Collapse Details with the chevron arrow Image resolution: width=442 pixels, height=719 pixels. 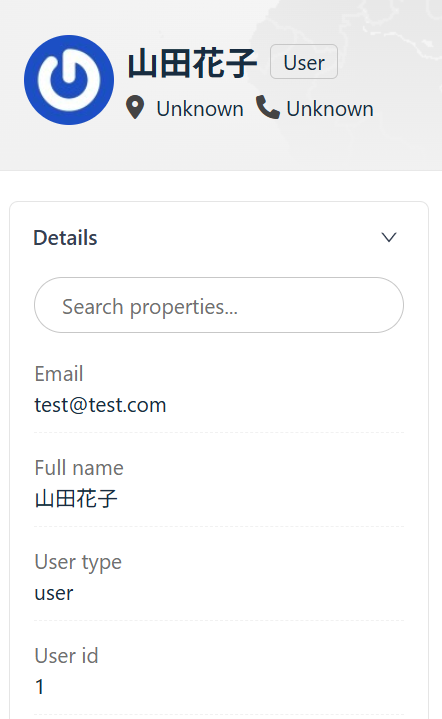pos(389,238)
